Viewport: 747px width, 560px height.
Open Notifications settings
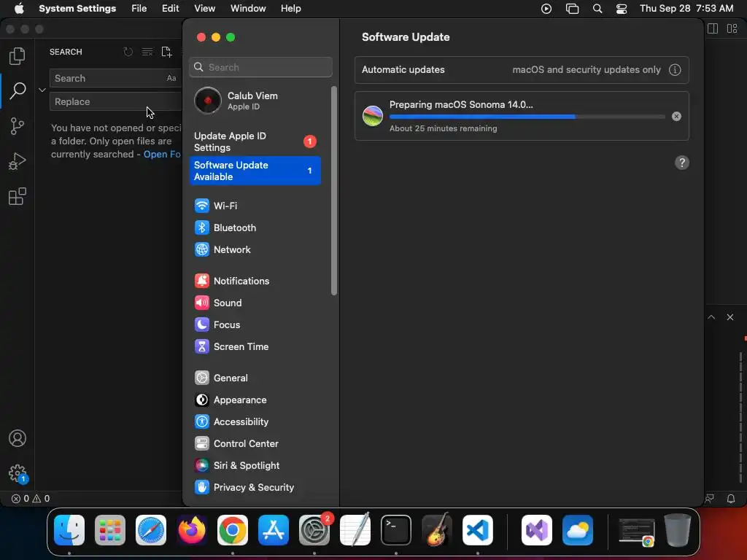click(x=255, y=281)
